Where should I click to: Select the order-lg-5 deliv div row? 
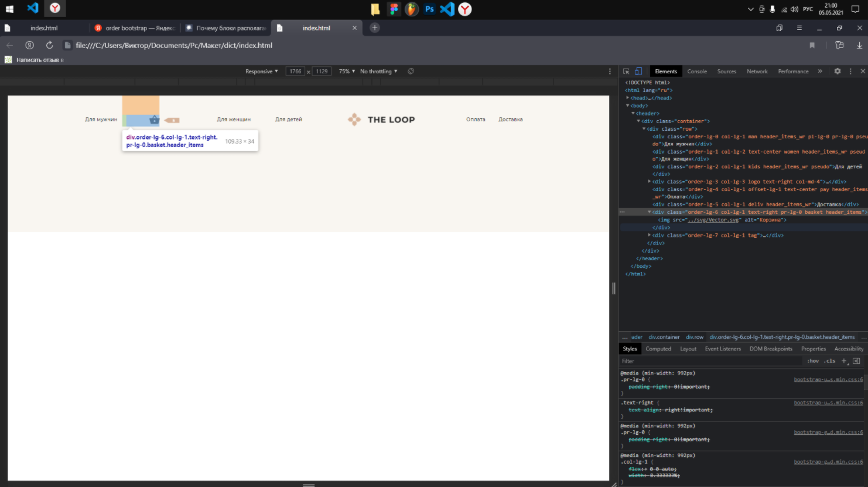756,205
